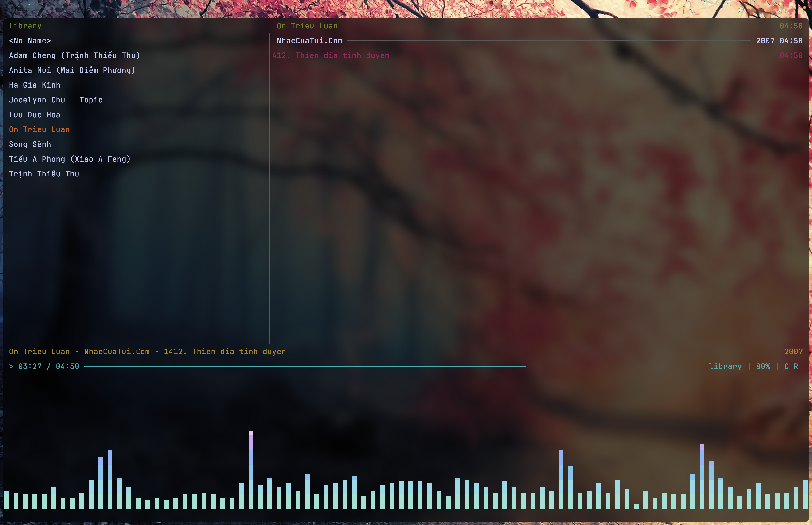The image size is (812, 525).
Task: Click On Trieu Luan track pane header
Action: coord(307,26)
